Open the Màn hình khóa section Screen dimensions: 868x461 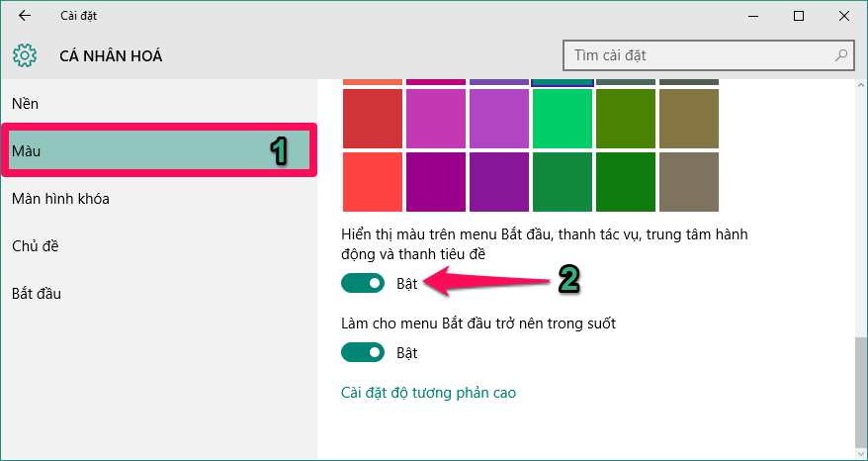(60, 199)
